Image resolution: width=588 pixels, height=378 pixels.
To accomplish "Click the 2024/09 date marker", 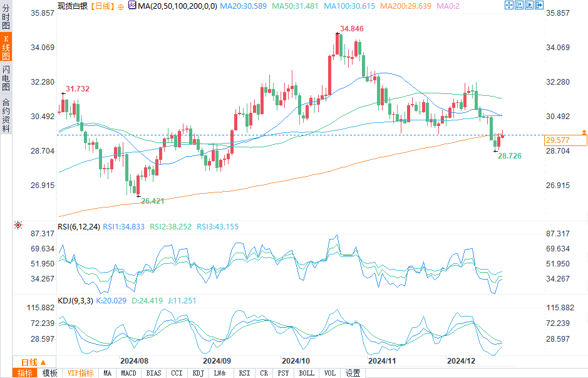I will pyautogui.click(x=217, y=360).
